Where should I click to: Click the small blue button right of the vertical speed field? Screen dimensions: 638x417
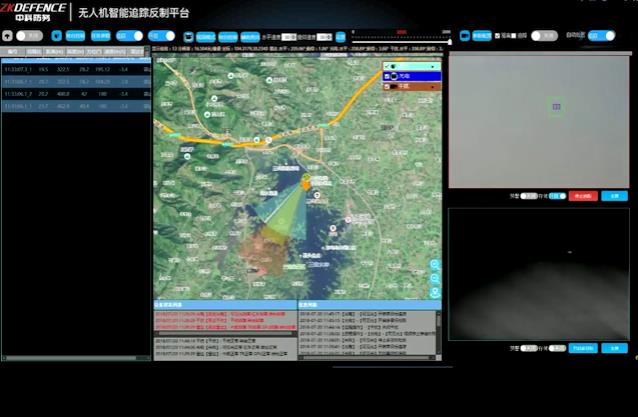pyautogui.click(x=341, y=37)
